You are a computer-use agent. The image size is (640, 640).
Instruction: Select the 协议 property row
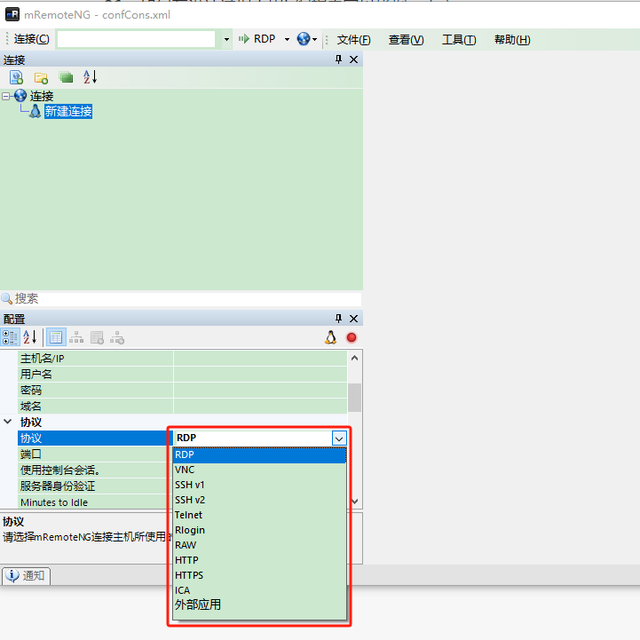pos(93,438)
